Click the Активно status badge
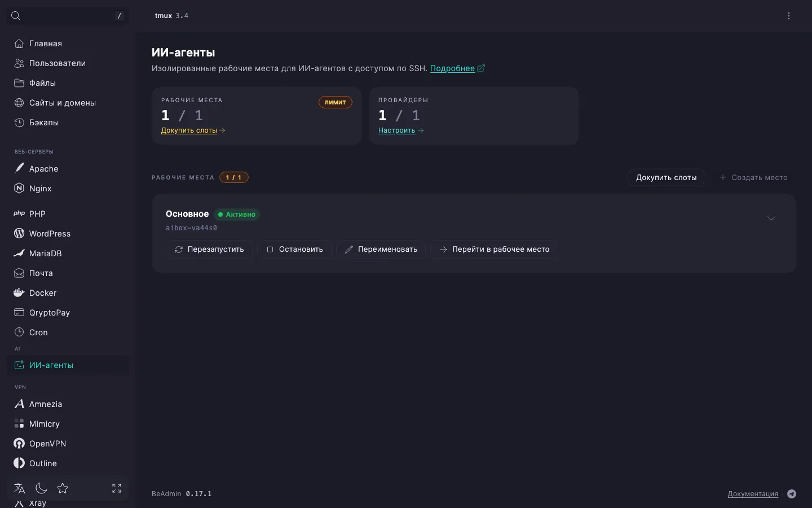 click(237, 214)
